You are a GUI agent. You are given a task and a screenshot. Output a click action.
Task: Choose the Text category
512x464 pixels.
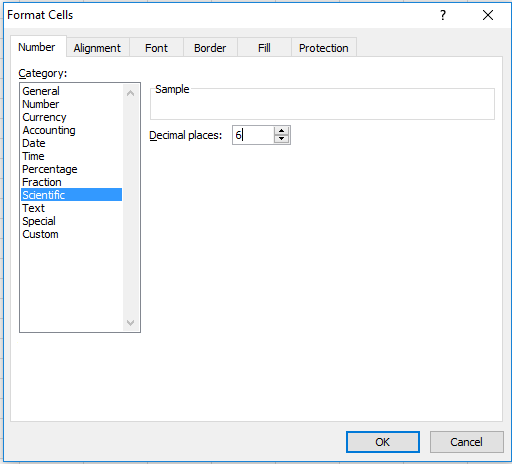click(71, 208)
